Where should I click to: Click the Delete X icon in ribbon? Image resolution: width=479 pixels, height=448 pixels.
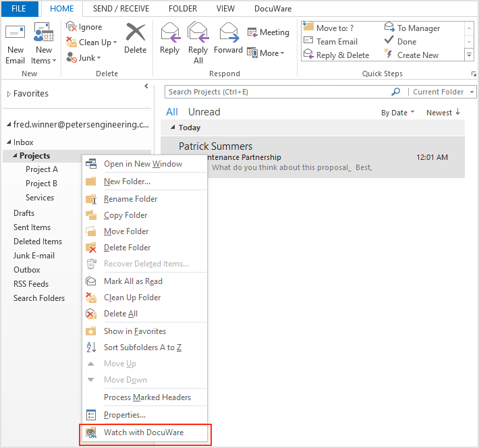tap(136, 32)
